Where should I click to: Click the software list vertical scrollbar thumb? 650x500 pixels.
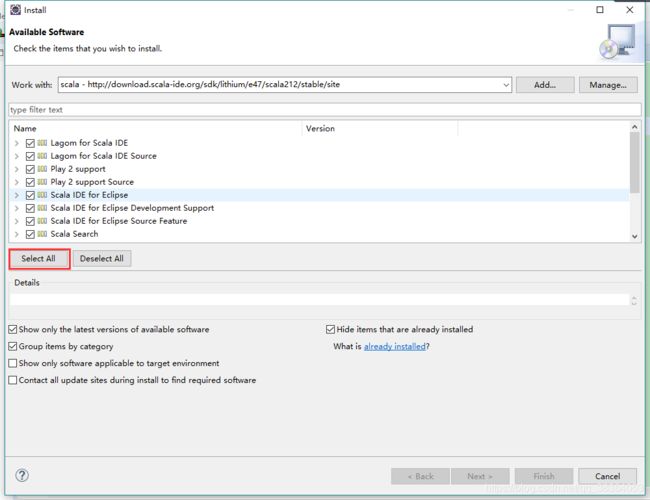click(x=635, y=163)
